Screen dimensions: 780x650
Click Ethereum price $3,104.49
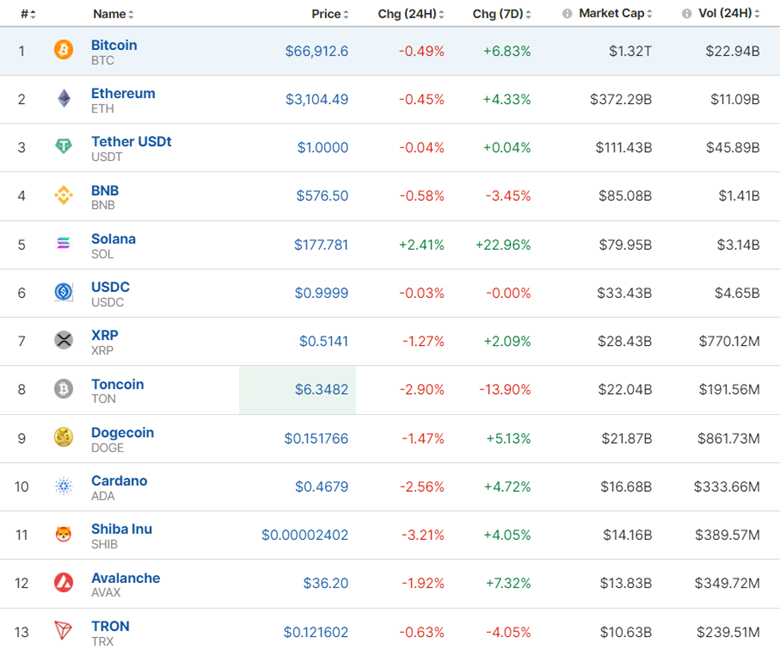click(316, 99)
